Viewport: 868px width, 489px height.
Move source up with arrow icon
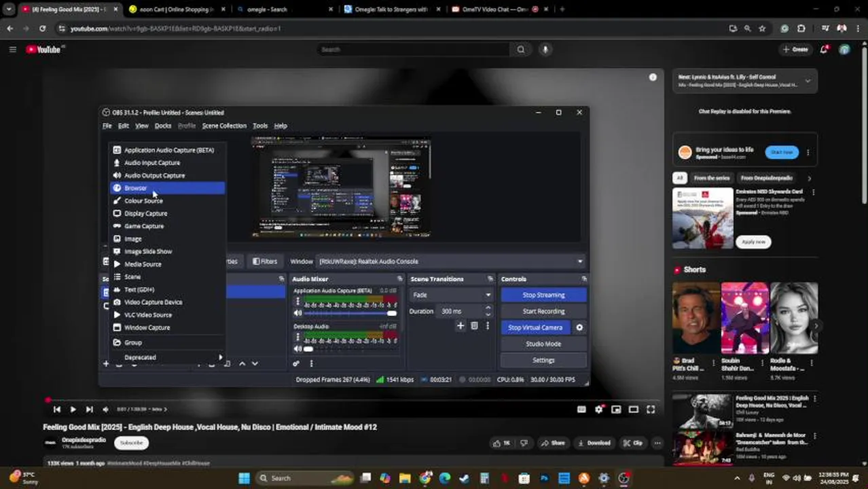coord(242,363)
